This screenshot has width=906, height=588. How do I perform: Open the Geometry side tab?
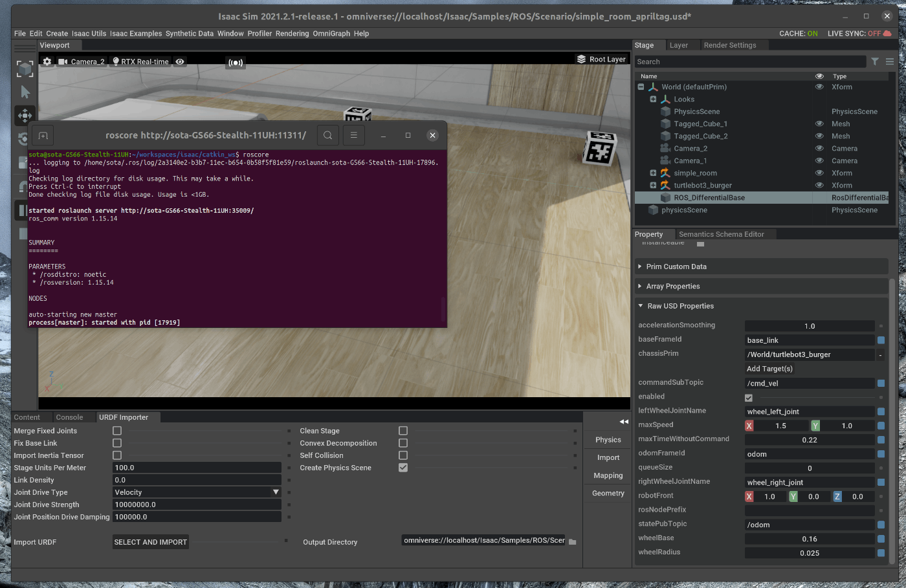(x=608, y=493)
